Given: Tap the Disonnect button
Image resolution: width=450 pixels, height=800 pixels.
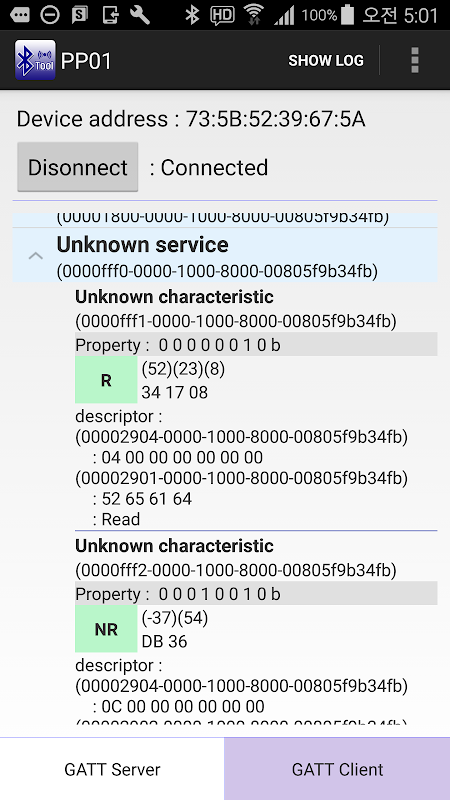Looking at the screenshot, I should (78, 167).
